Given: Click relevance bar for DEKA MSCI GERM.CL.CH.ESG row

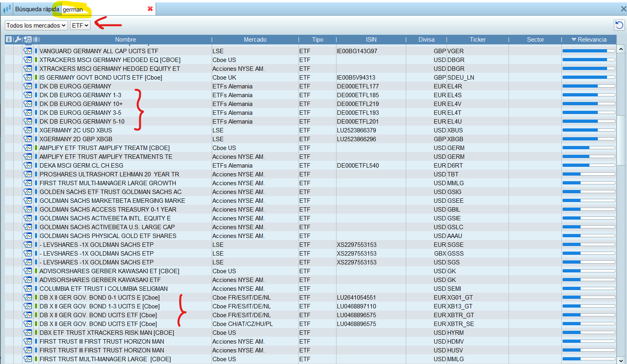Looking at the screenshot, I should coord(589,165).
